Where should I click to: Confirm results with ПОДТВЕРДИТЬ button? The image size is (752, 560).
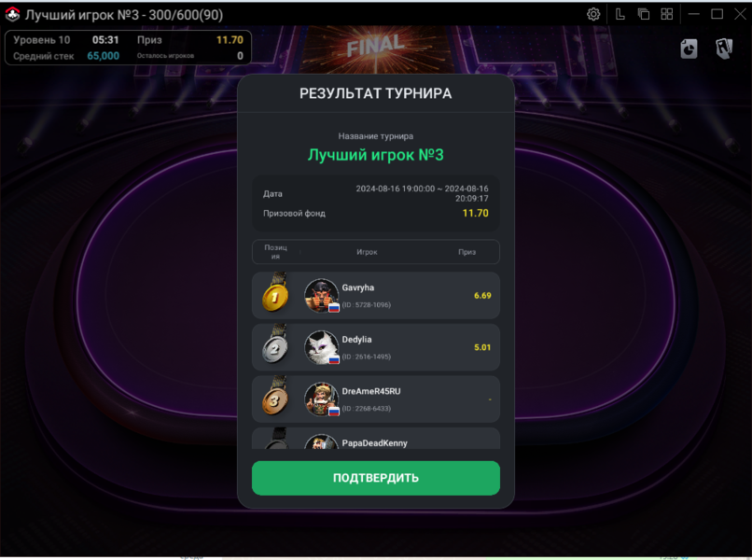[x=375, y=478]
